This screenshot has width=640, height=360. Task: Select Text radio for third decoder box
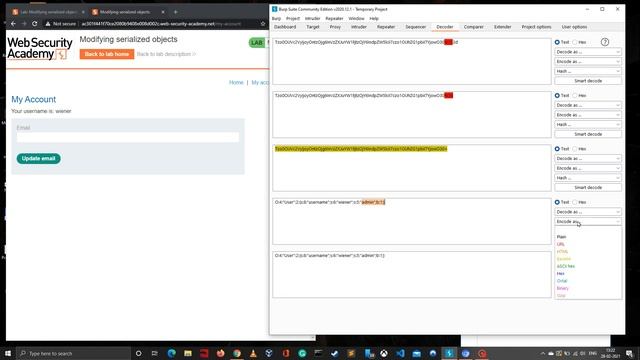coord(557,149)
